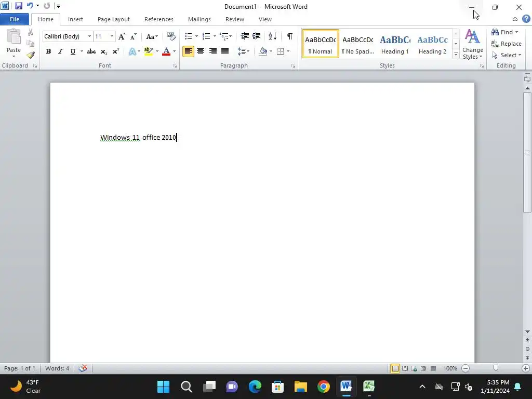532x399 pixels.
Task: Shrink font size with the smaller A icon
Action: point(134,36)
